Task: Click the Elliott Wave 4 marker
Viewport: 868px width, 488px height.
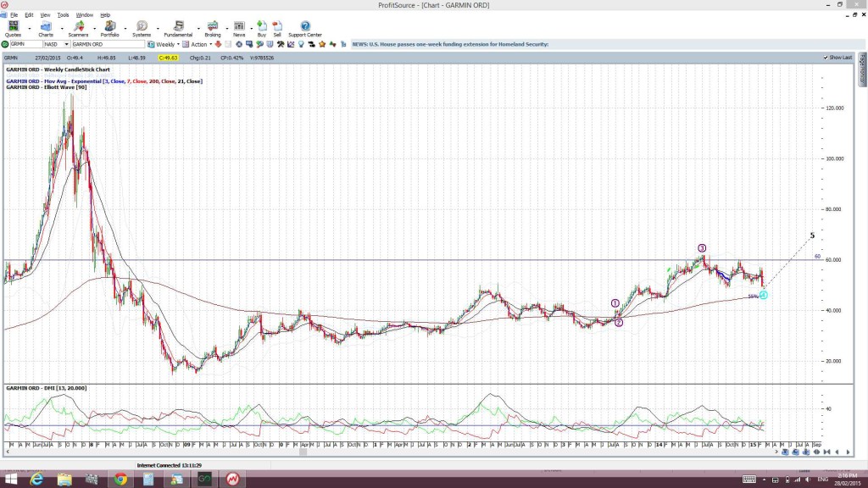Action: click(x=764, y=296)
